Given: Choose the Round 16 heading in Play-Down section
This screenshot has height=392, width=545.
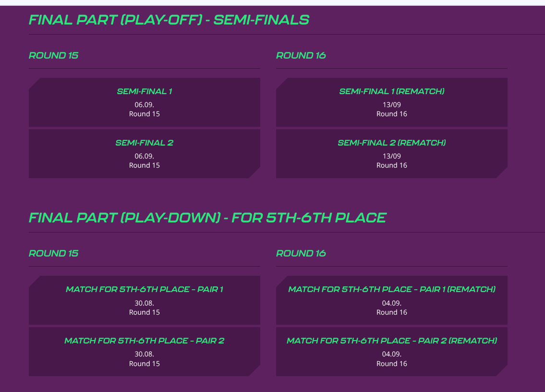Looking at the screenshot, I should pyautogui.click(x=301, y=253).
